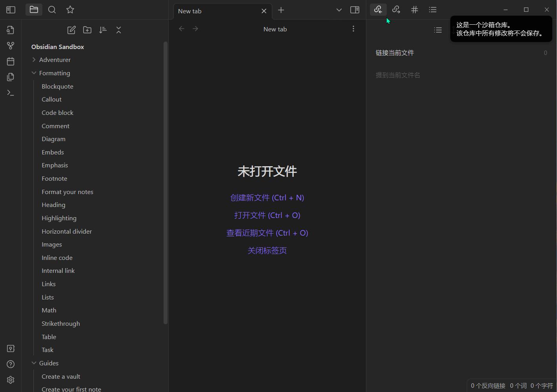557x392 pixels.
Task: Open the graph view from the left ribbon
Action: [x=11, y=45]
